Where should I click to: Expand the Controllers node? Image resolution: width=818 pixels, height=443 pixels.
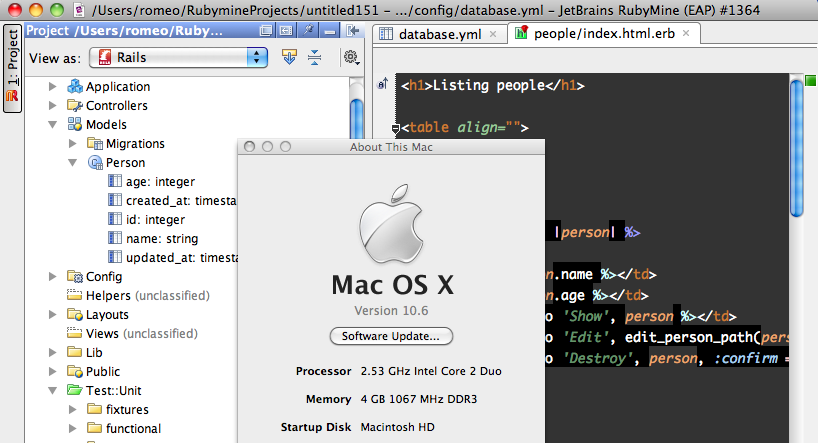53,105
